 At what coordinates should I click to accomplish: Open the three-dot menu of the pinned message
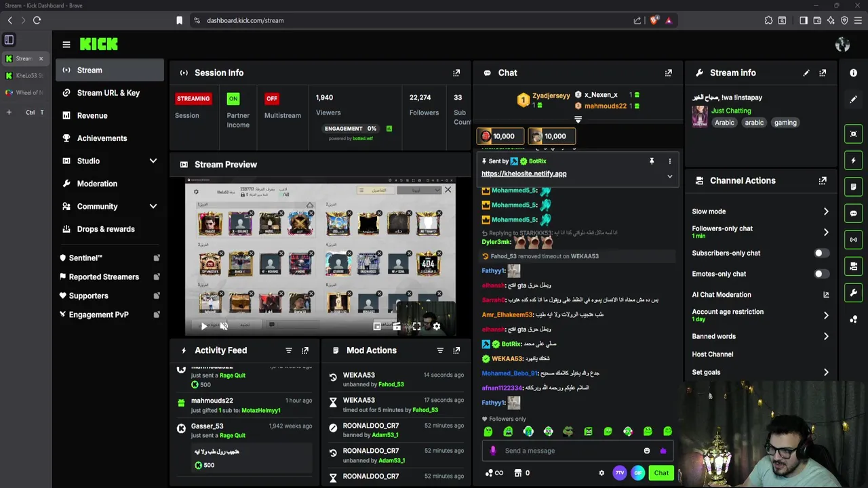coord(670,161)
